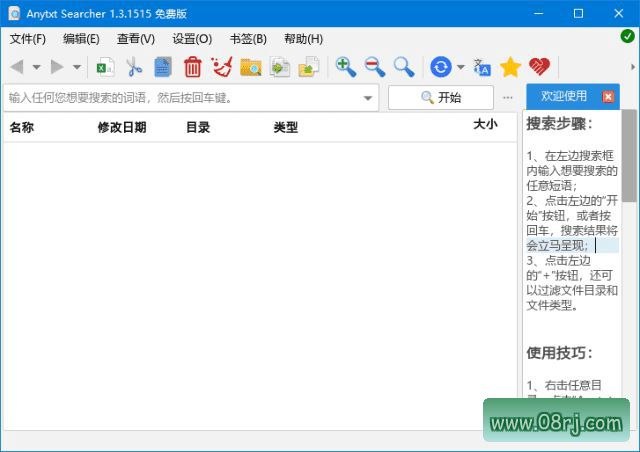This screenshot has width=640, height=452.
Task: Open the 编辑(E) menu
Action: click(x=81, y=39)
